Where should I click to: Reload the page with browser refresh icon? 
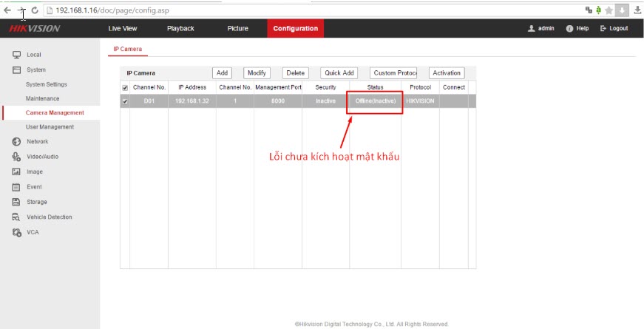tap(35, 10)
